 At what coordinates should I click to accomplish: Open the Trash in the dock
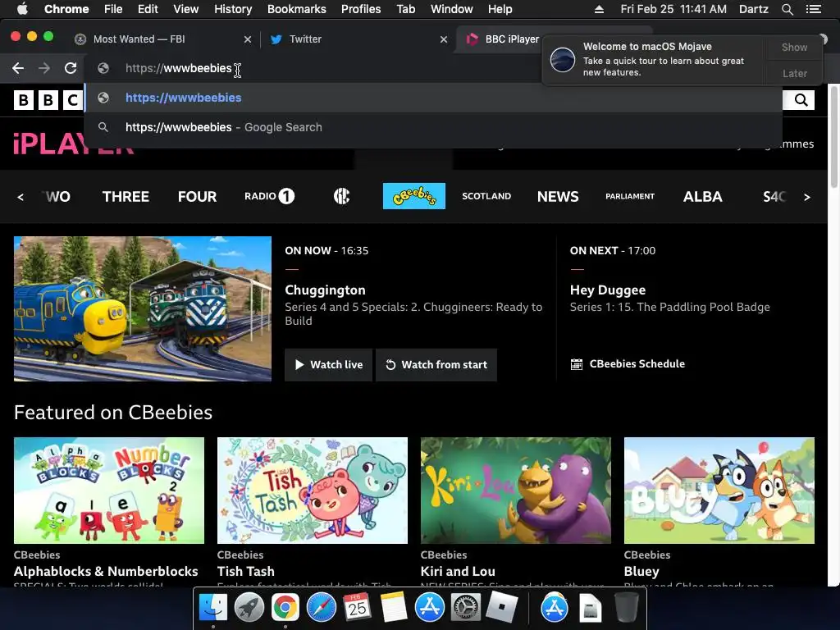(x=626, y=608)
